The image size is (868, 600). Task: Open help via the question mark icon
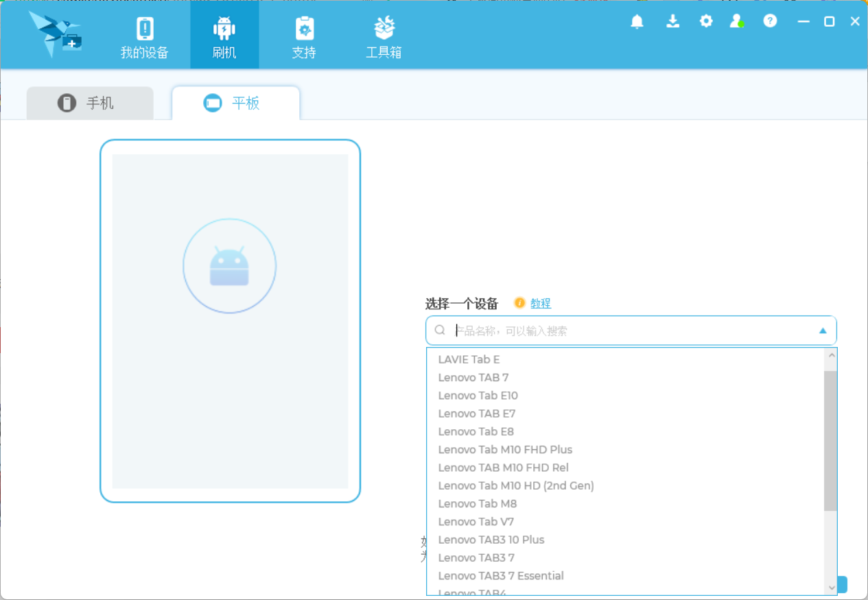771,21
